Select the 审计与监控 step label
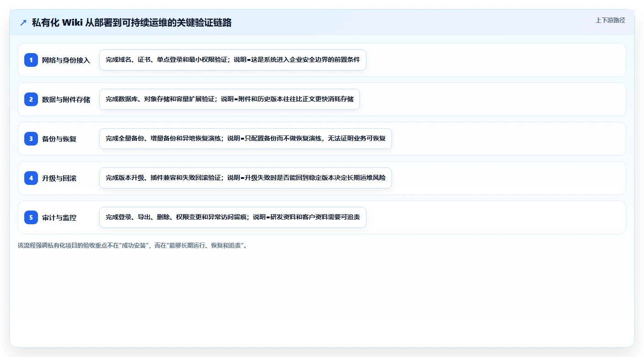This screenshot has width=644, height=357. click(59, 217)
